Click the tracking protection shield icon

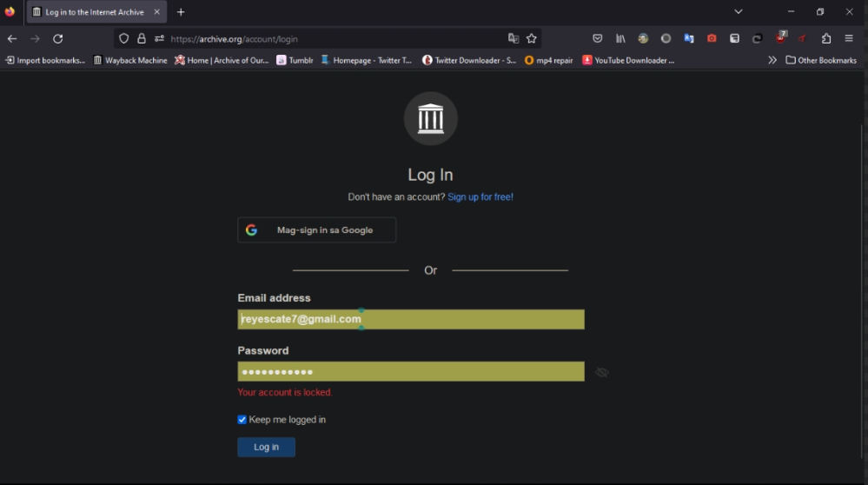point(124,38)
